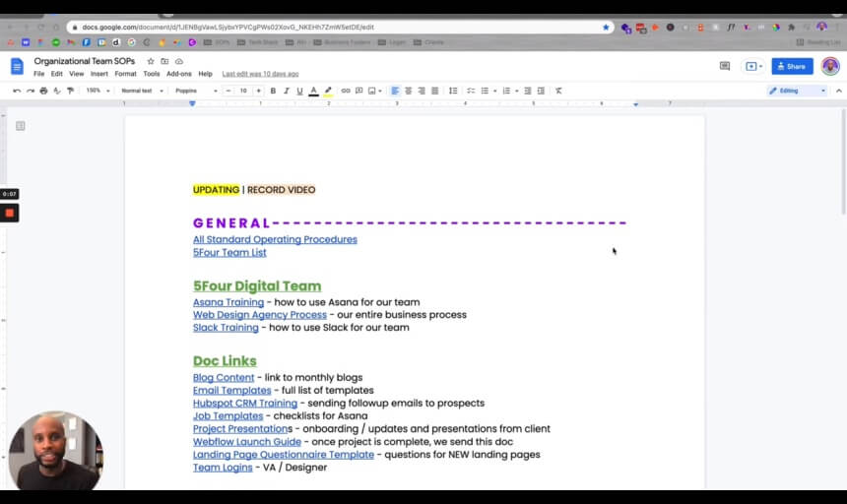Open Last edit was 10 days ago
Screen dimensions: 847x504
(260, 74)
